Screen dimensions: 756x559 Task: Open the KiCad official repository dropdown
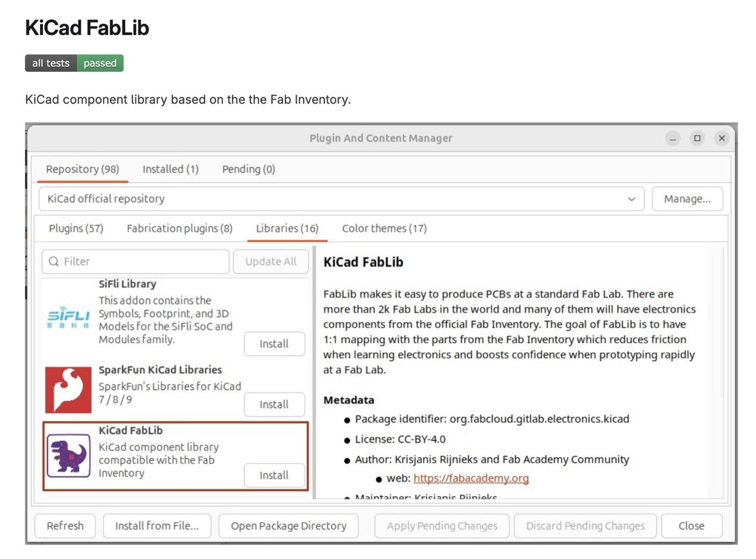pos(341,199)
